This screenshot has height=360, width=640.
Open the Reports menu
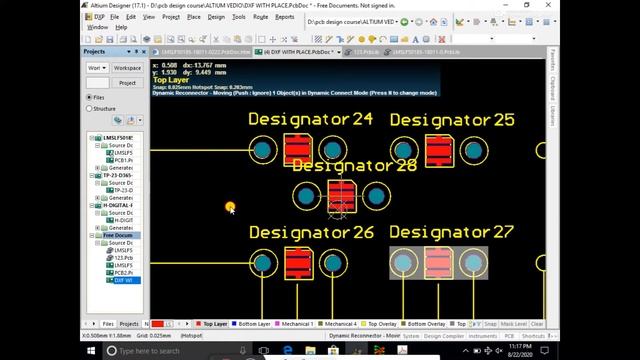284,17
